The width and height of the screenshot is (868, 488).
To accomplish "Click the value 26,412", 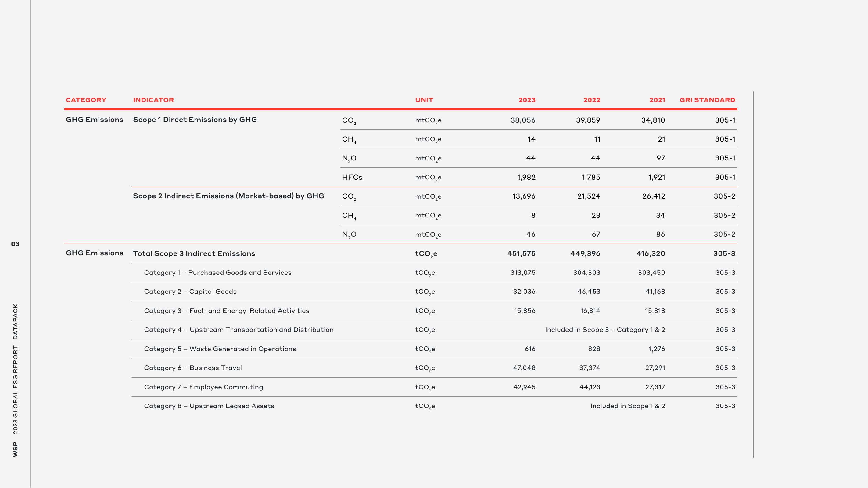I will (x=653, y=196).
